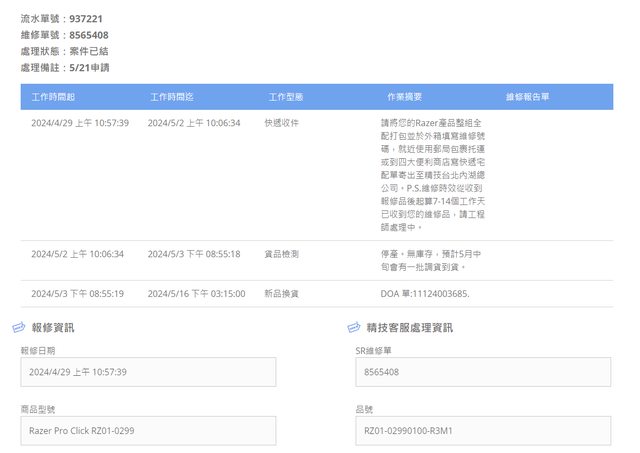The height and width of the screenshot is (453, 640).
Task: Select the 商品型號 field showing Razer Pro Click
Action: click(x=148, y=430)
